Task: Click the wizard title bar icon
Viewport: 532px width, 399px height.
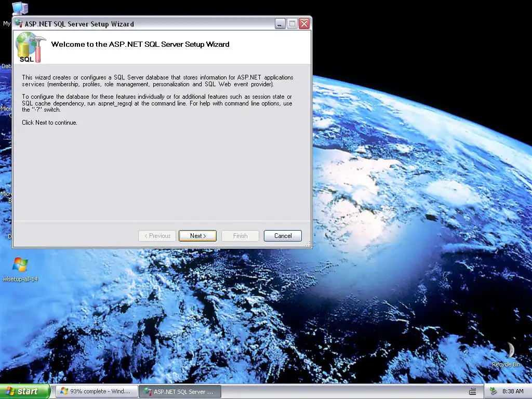Action: pyautogui.click(x=19, y=24)
